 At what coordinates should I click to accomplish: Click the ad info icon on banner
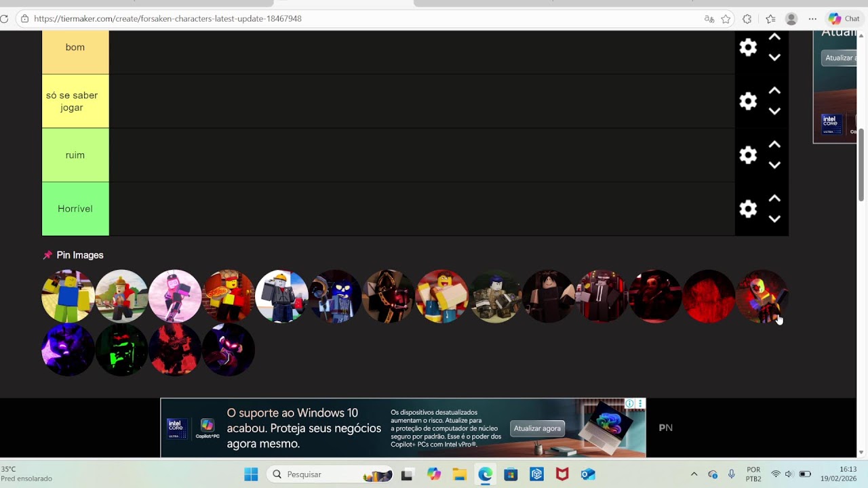tap(629, 403)
